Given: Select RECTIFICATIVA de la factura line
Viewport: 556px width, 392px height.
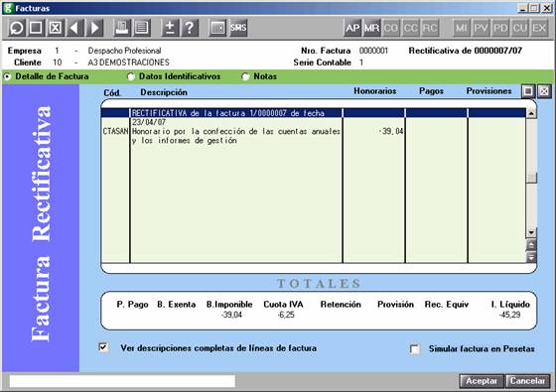Looking at the screenshot, I should point(227,113).
